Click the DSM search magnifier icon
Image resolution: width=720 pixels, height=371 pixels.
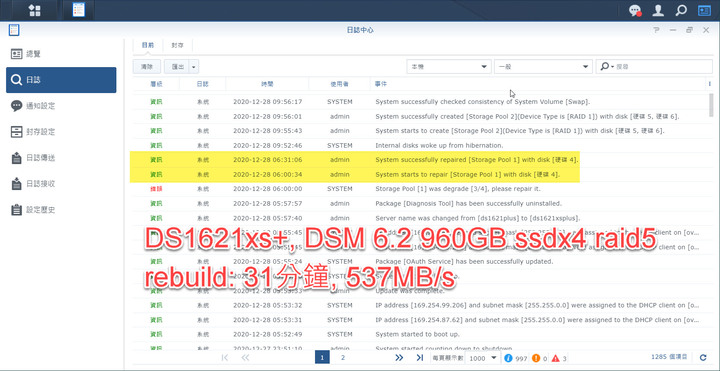click(x=681, y=11)
